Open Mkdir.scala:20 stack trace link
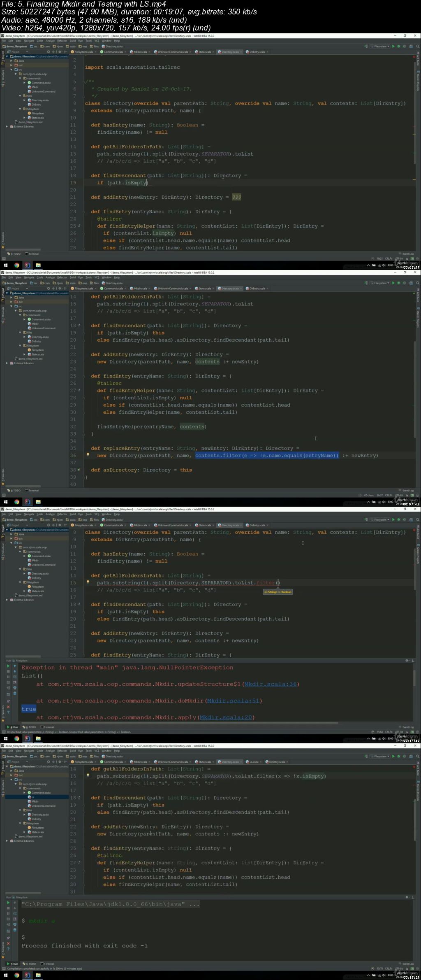Screen dimensions: 421x980 click(226, 717)
